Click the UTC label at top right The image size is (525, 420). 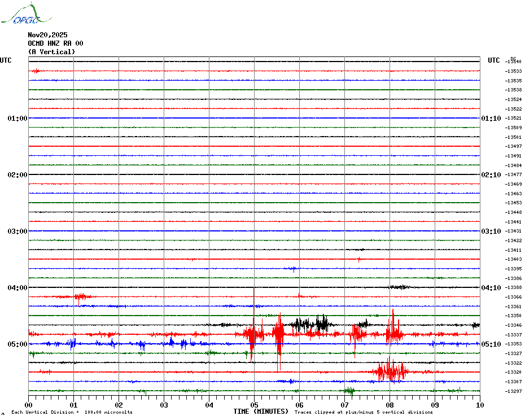tap(494, 60)
